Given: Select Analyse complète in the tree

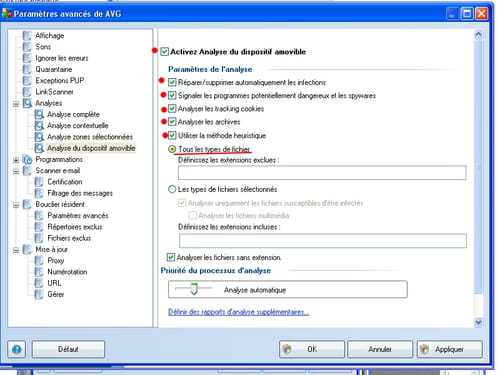Looking at the screenshot, I should [73, 114].
